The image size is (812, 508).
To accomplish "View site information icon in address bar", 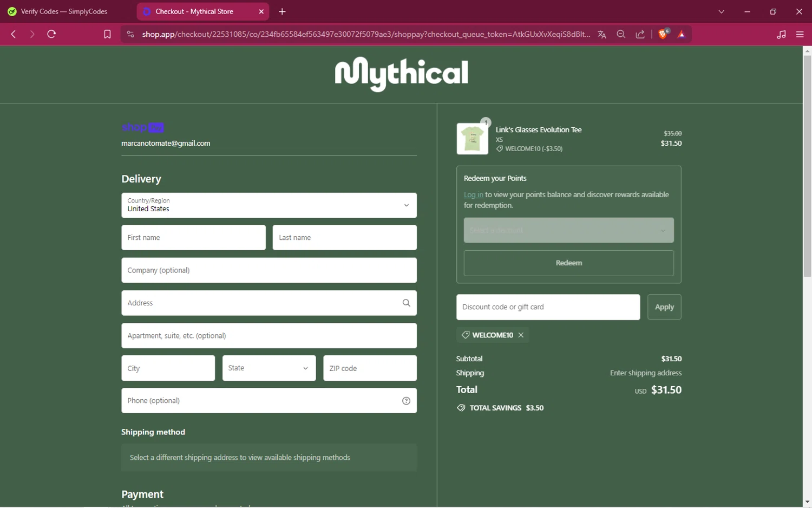I will click(x=130, y=34).
